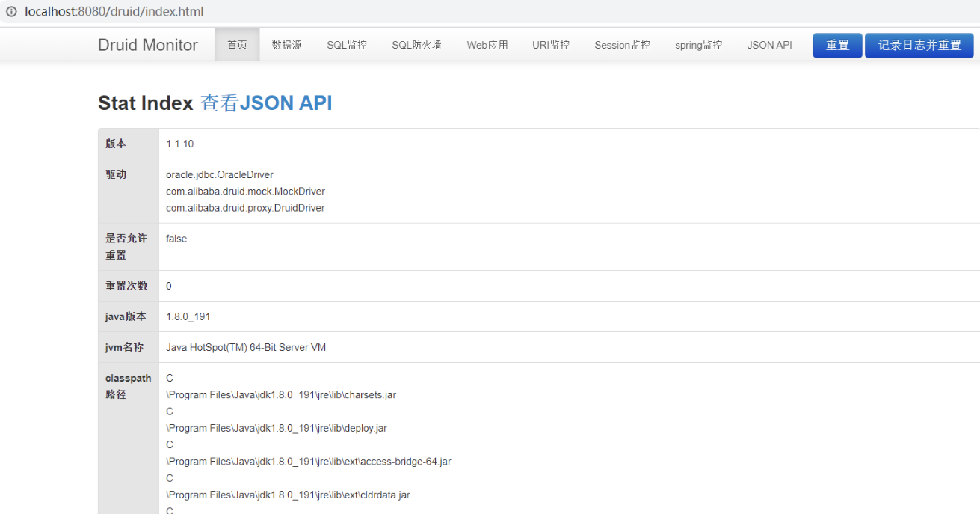Click the cldrdata.jar classpath entry
Image resolution: width=980 pixels, height=514 pixels.
(x=288, y=495)
